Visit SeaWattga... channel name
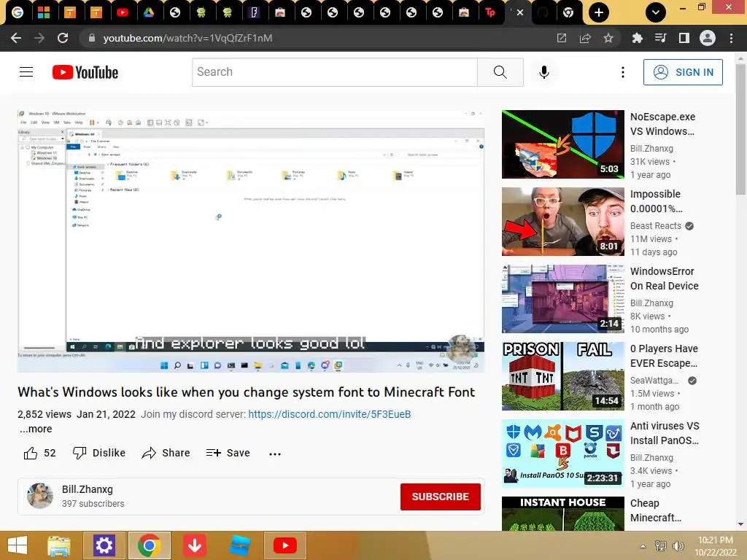 point(654,380)
